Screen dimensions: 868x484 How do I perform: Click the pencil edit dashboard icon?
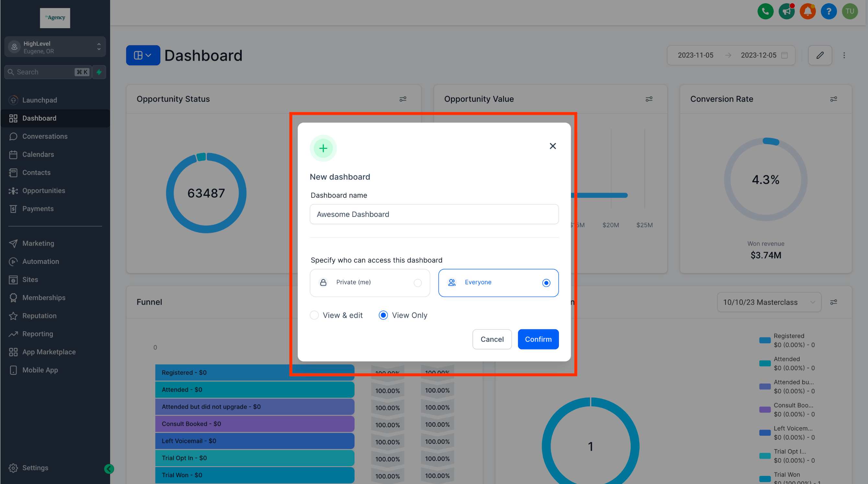820,55
